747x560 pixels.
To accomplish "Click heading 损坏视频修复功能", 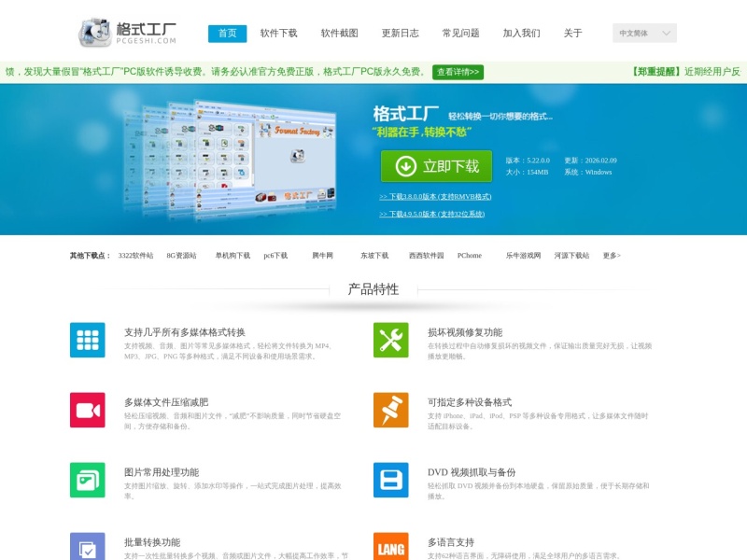I will pos(465,332).
